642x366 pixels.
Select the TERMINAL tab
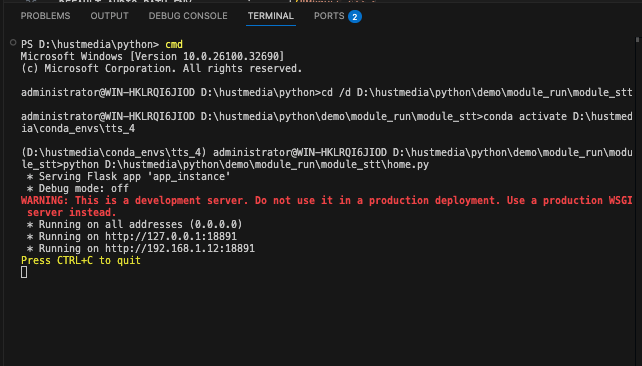(x=271, y=16)
